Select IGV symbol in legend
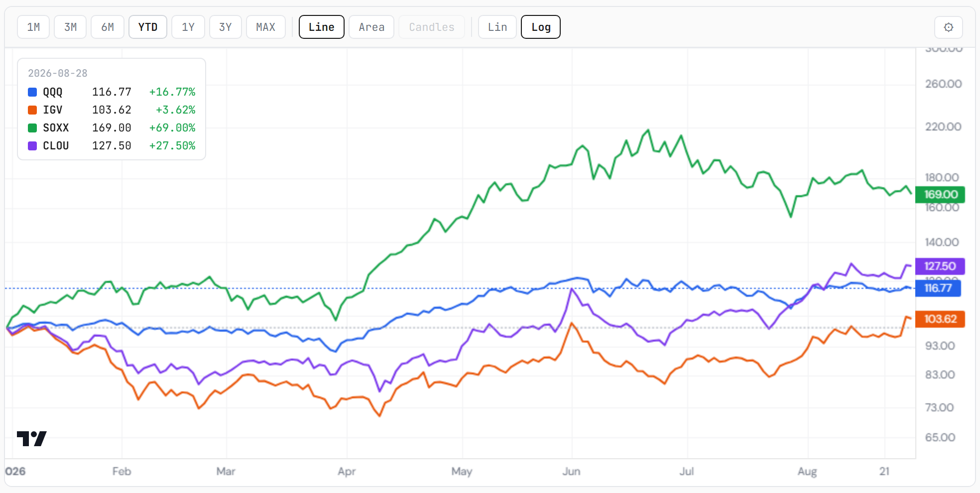Image resolution: width=980 pixels, height=493 pixels. tap(53, 110)
